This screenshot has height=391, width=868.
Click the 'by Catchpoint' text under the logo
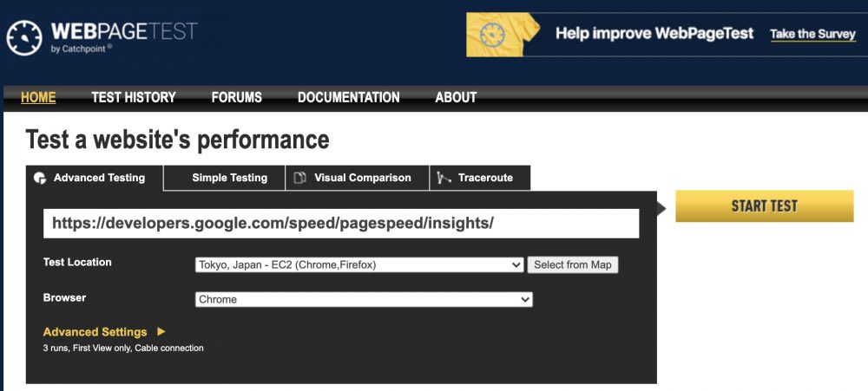click(81, 49)
